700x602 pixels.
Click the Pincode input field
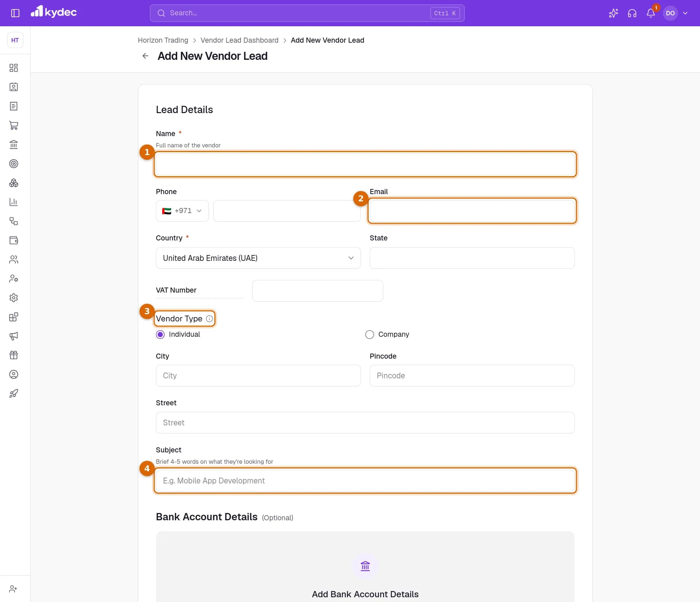(x=472, y=376)
